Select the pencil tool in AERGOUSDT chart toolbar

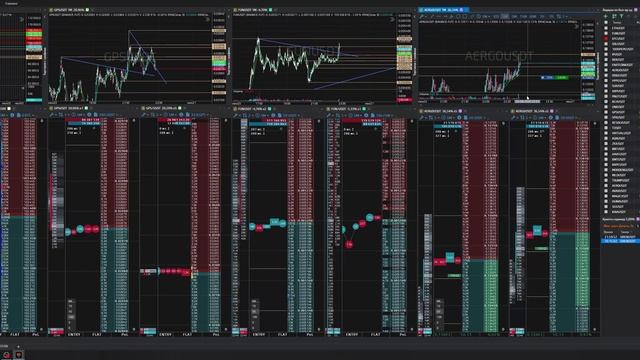[422, 16]
